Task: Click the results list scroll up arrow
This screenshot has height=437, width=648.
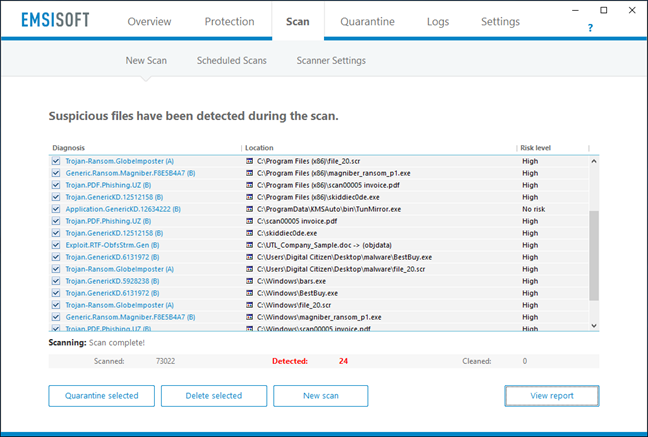Action: pyautogui.click(x=594, y=161)
